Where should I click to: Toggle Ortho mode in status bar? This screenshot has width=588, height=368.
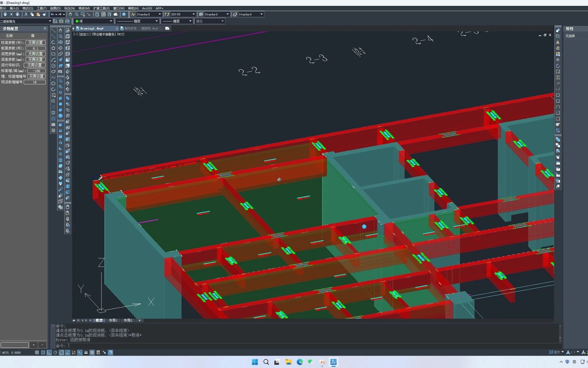click(x=49, y=353)
